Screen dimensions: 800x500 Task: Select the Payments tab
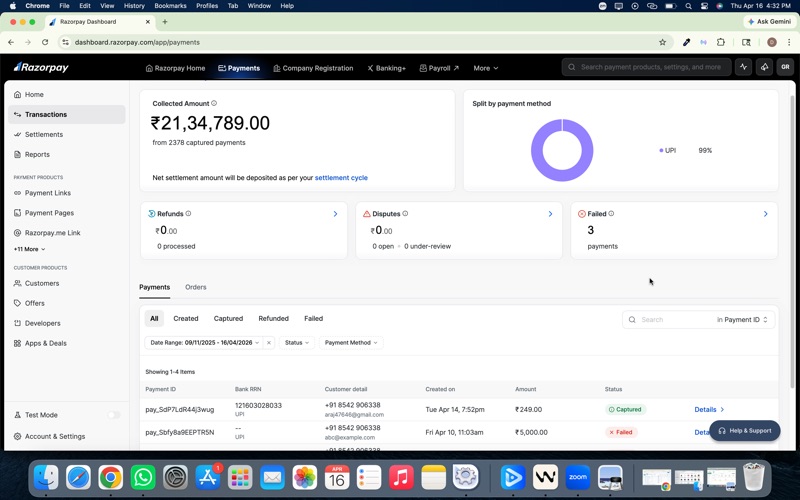click(155, 287)
